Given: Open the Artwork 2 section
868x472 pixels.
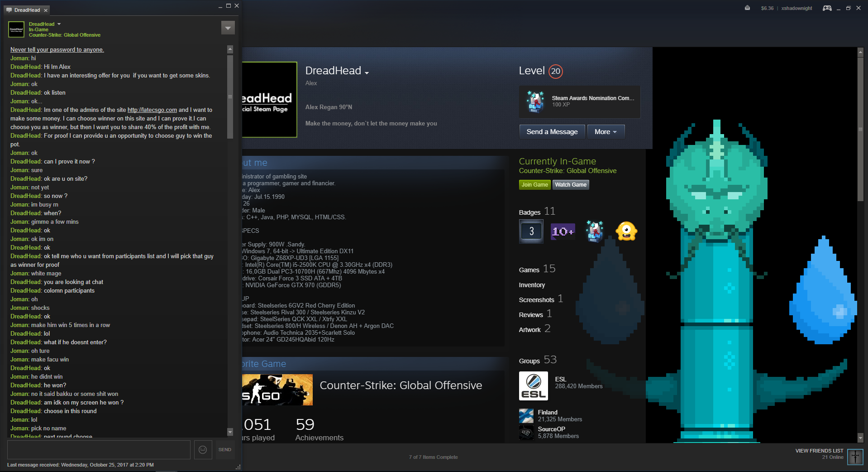Looking at the screenshot, I should tap(534, 329).
